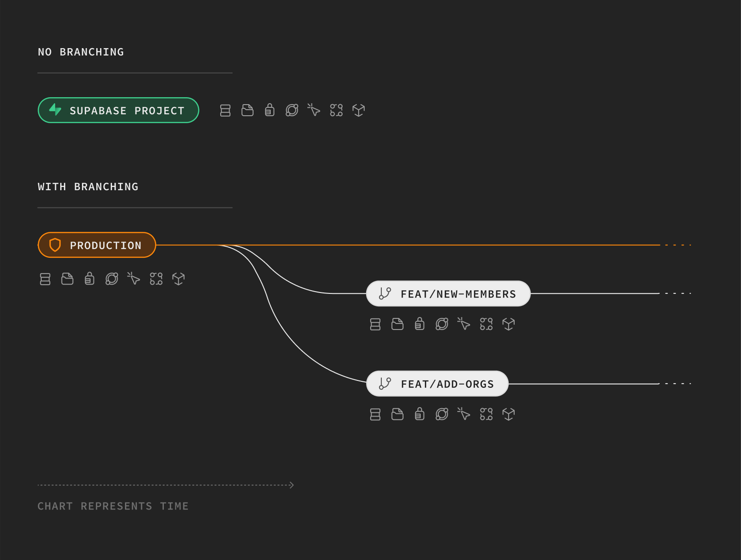741x560 pixels.
Task: Open the cube icon under feat/new-members
Action: click(x=509, y=324)
